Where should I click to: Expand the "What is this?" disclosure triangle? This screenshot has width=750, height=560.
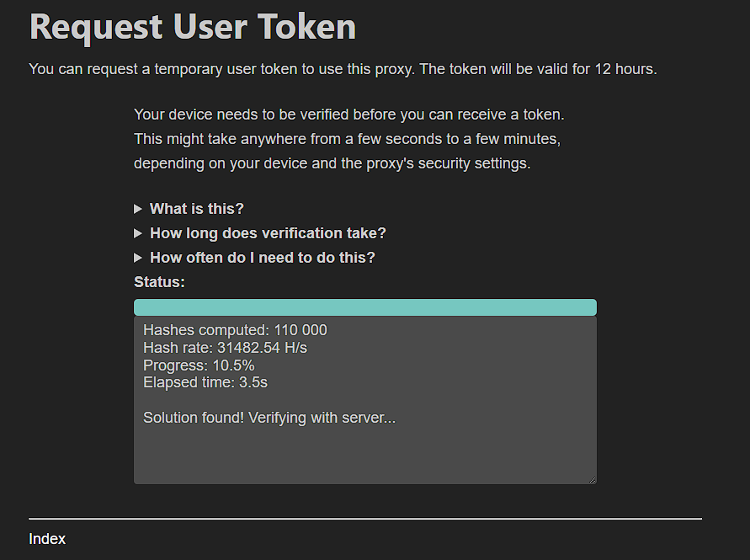(x=138, y=209)
